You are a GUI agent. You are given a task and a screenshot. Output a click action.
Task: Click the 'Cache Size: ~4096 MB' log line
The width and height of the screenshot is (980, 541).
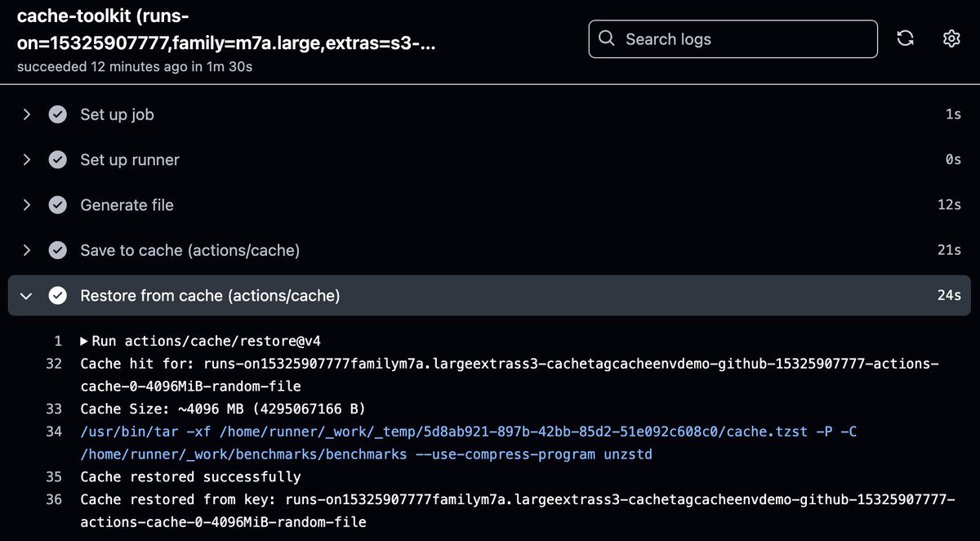(222, 409)
